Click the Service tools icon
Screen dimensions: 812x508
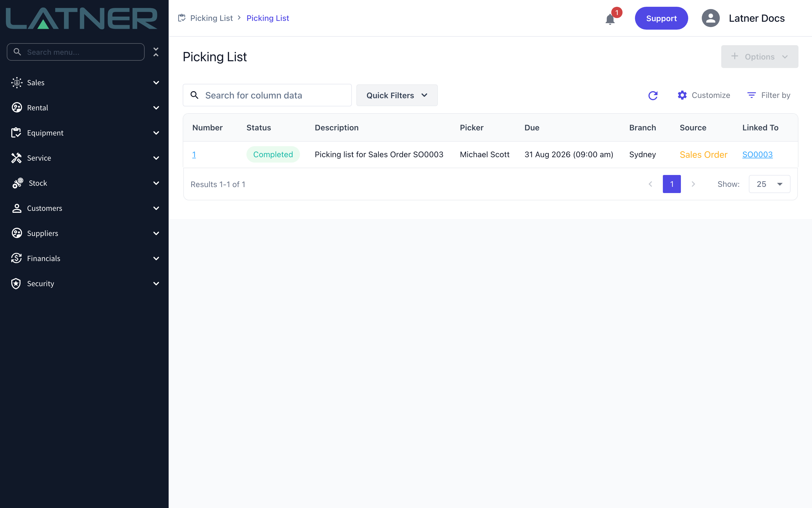(16, 158)
